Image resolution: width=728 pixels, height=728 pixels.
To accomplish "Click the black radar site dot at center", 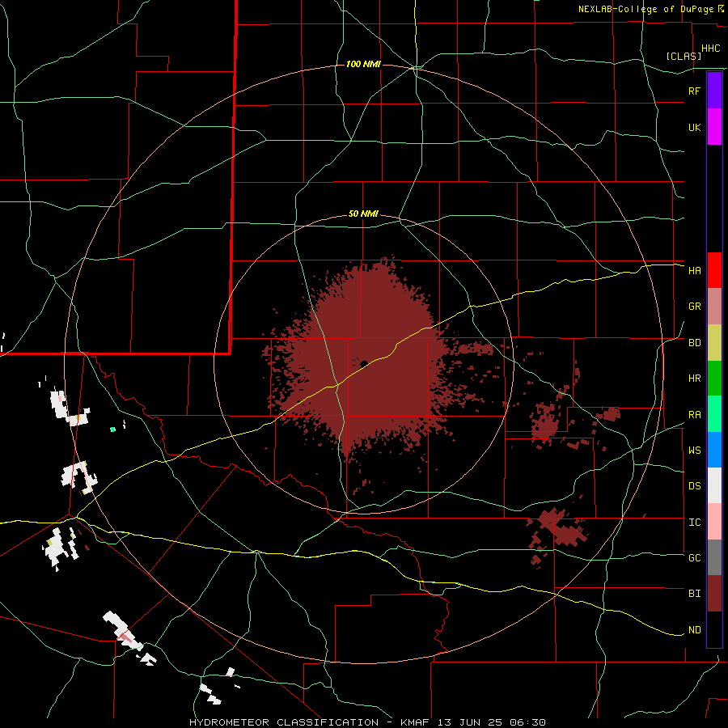I will point(364,363).
